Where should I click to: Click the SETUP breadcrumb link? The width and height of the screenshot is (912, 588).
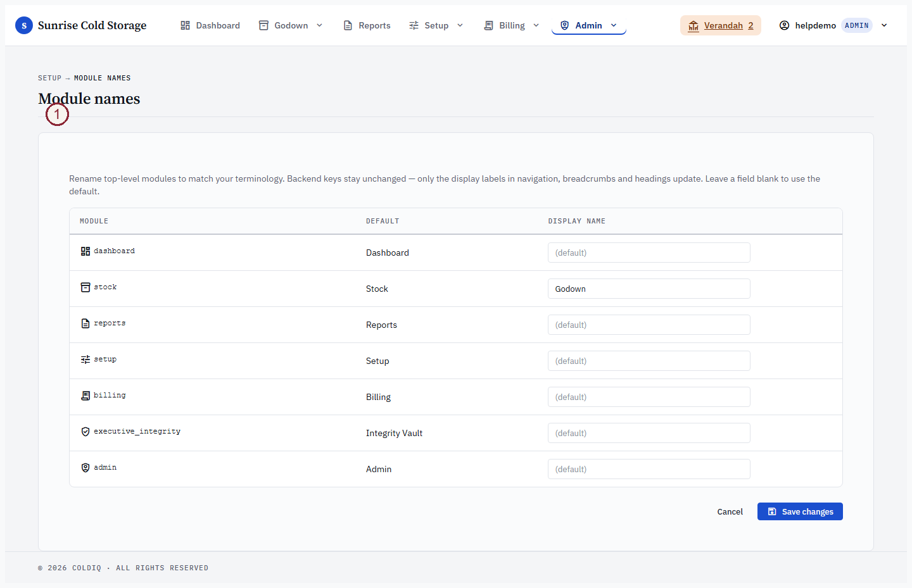click(x=49, y=78)
